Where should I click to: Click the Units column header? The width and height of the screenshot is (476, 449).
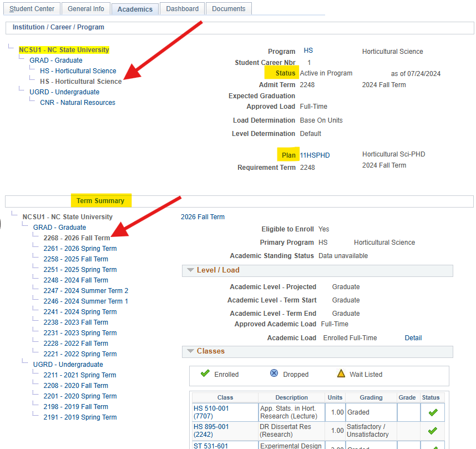pyautogui.click(x=335, y=397)
